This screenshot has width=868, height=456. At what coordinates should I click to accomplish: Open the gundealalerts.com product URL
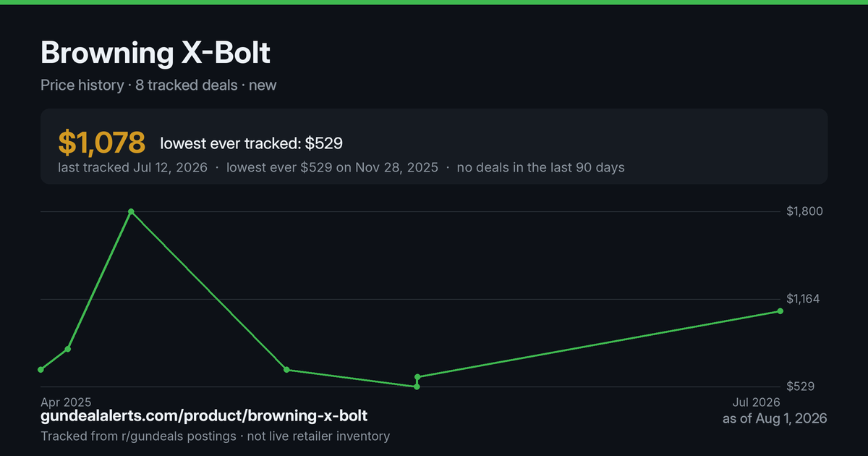204,416
